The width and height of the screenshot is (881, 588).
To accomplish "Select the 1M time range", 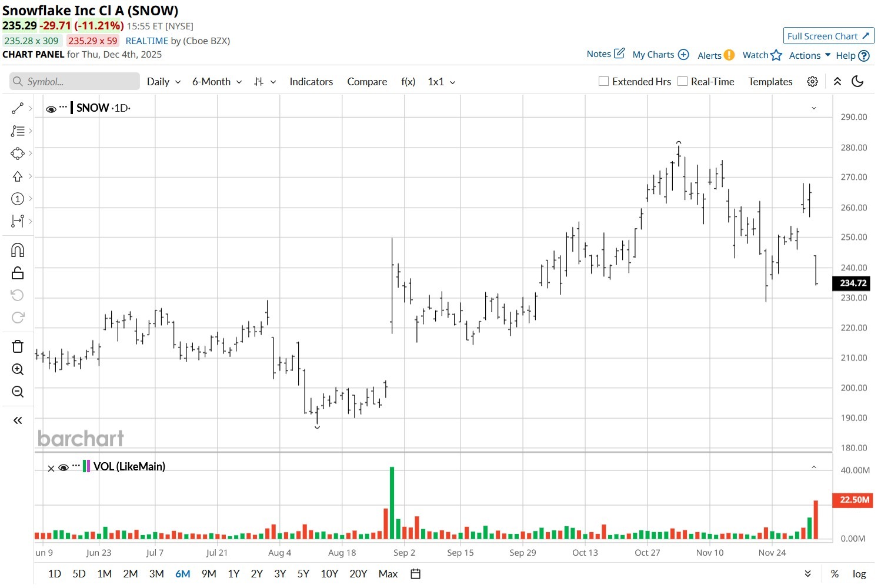I will (105, 574).
